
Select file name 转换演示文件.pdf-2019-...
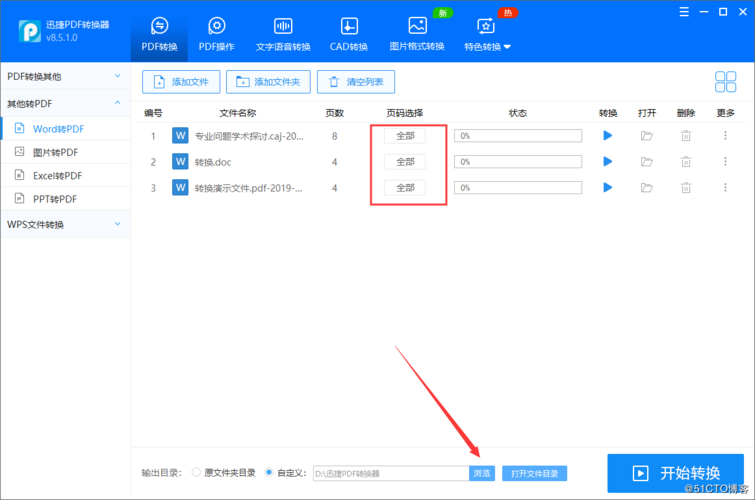[248, 188]
